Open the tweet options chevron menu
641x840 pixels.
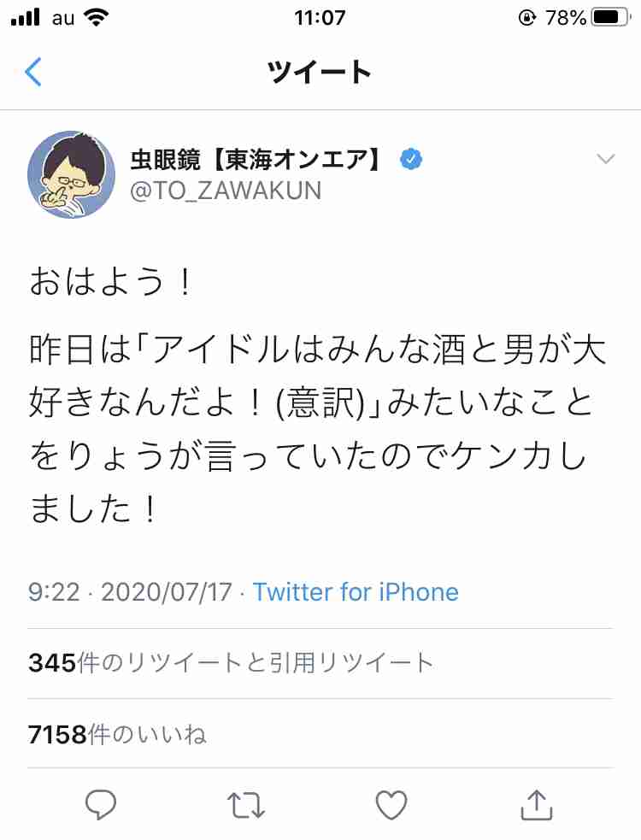(x=606, y=159)
